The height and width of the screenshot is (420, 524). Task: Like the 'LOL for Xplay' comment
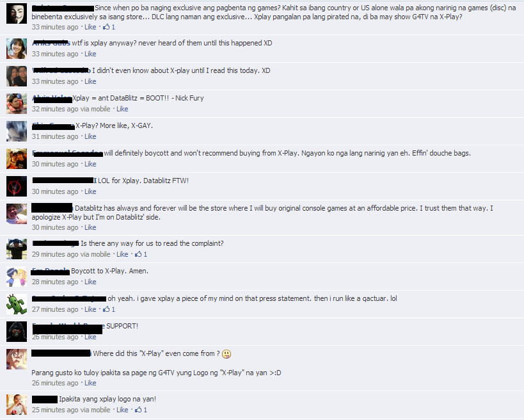click(90, 191)
